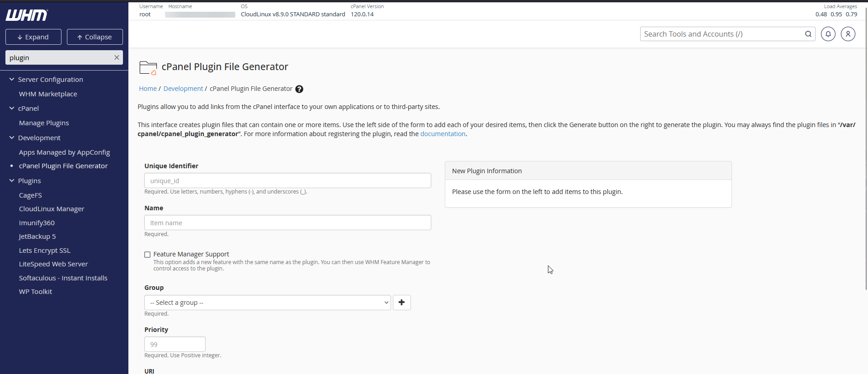868x374 pixels.
Task: Open the help question mark icon
Action: pos(299,89)
